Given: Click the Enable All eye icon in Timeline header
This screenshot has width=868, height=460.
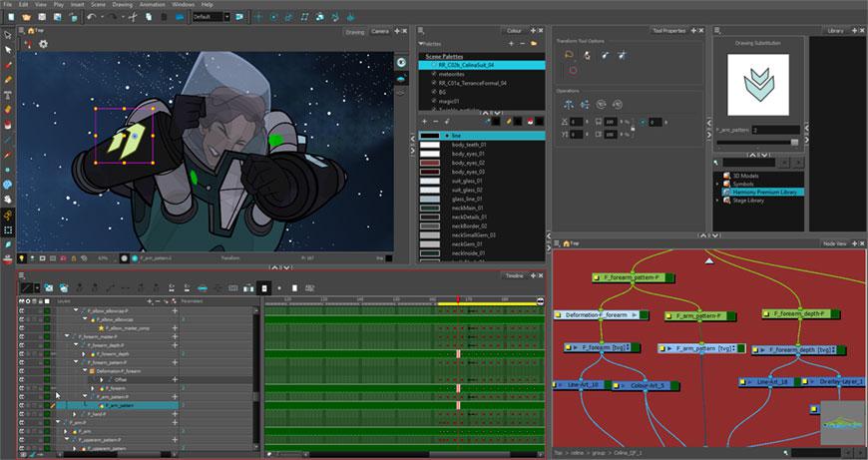Looking at the screenshot, I should pos(22,301).
